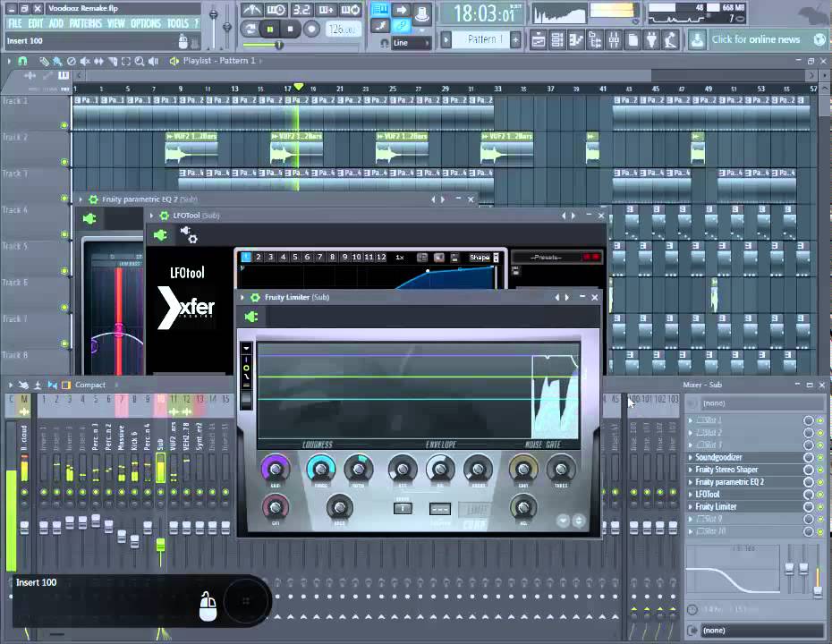Click the playhead marker at bar 17
Image resolution: width=832 pixels, height=644 pixels.
[299, 87]
